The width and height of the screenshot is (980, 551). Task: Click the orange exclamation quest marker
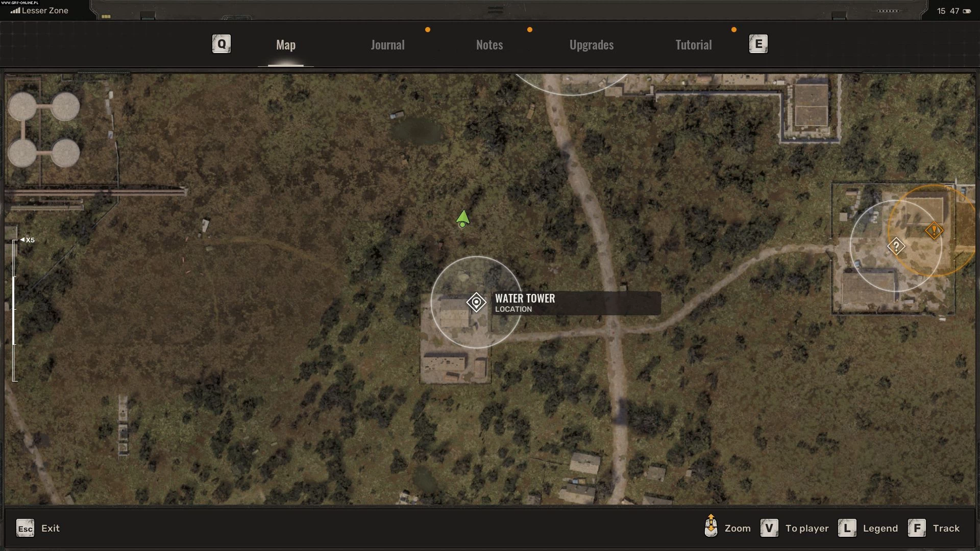tap(934, 231)
